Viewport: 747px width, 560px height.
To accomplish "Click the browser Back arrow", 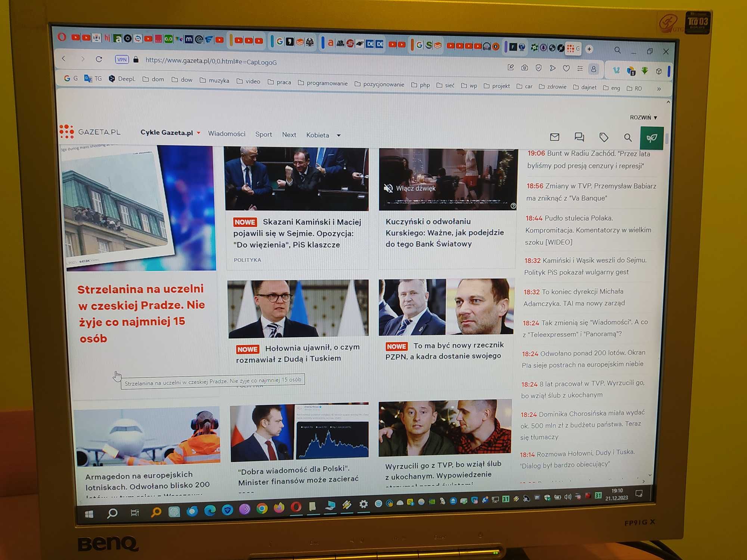I will pyautogui.click(x=64, y=58).
